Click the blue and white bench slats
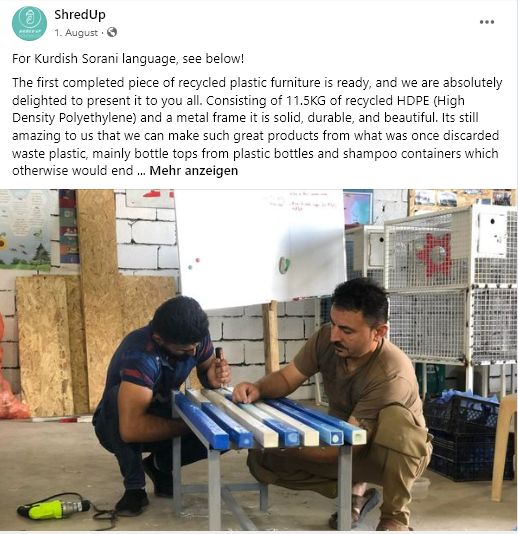The image size is (518, 534). click(x=269, y=421)
